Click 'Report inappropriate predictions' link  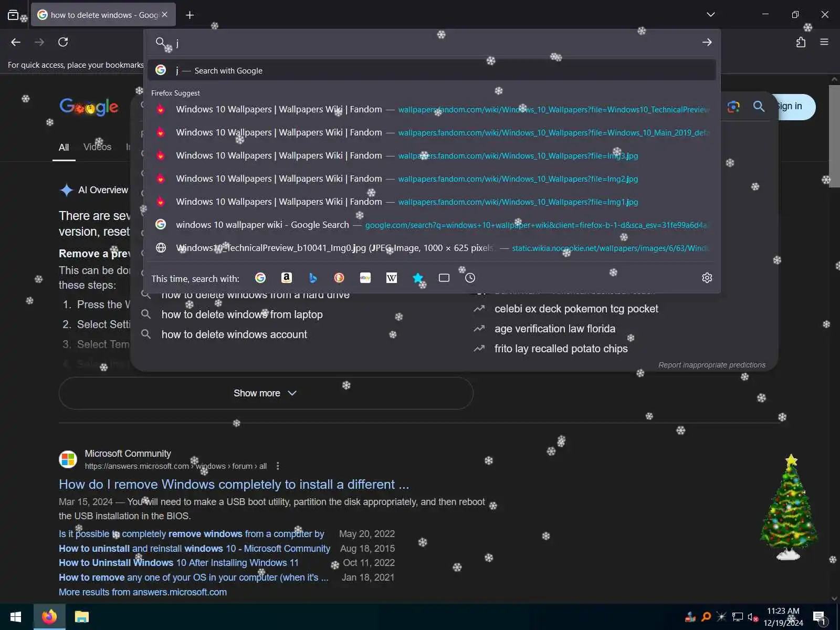(712, 365)
